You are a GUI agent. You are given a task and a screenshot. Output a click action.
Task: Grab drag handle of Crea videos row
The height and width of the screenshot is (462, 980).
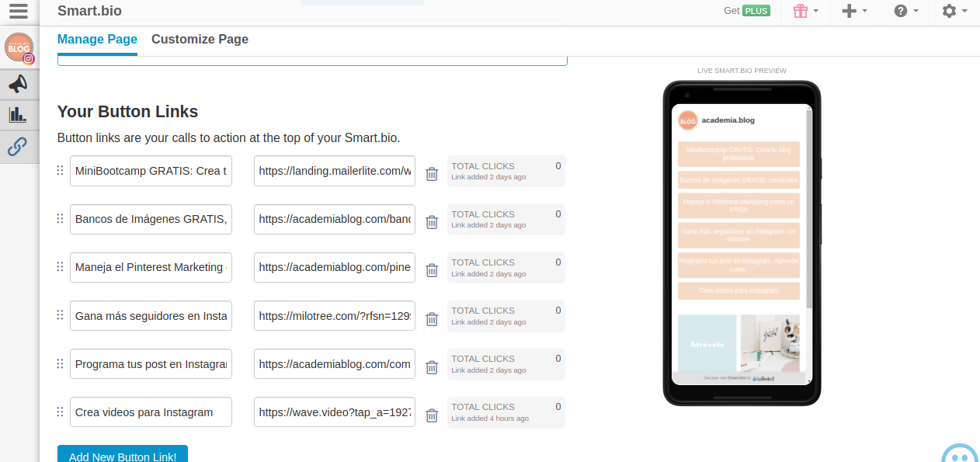click(60, 411)
